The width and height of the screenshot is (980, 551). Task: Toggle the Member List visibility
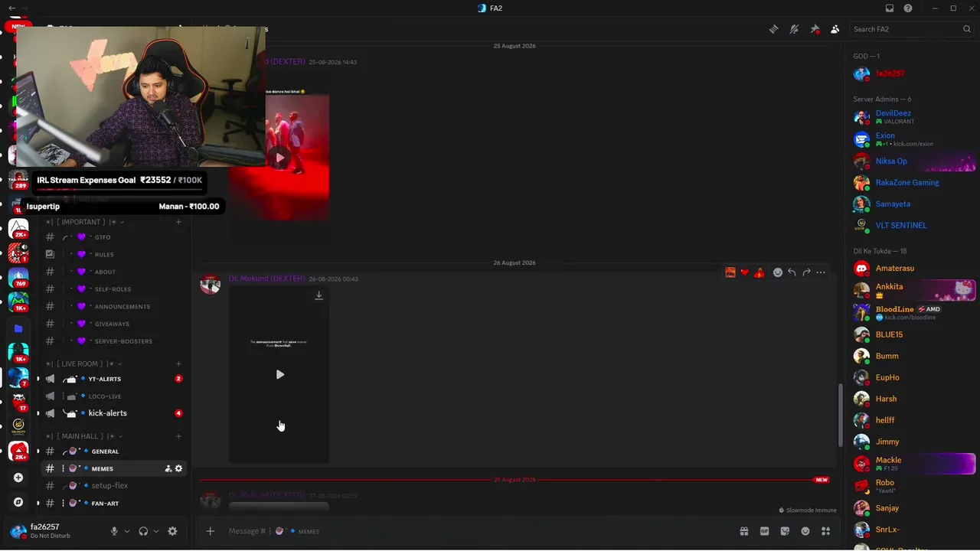[x=835, y=29]
